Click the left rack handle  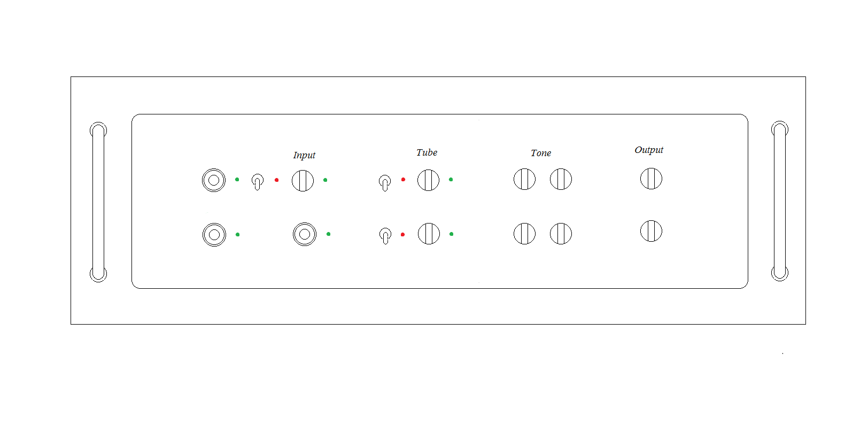pos(98,202)
